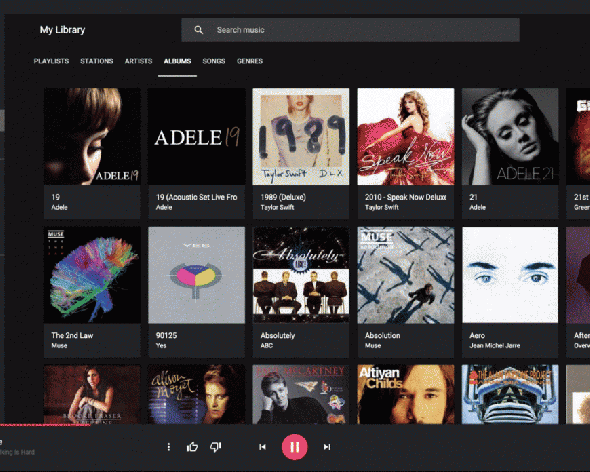Click 'Muse' under Absolution
Image resolution: width=590 pixels, height=472 pixels.
pos(373,346)
